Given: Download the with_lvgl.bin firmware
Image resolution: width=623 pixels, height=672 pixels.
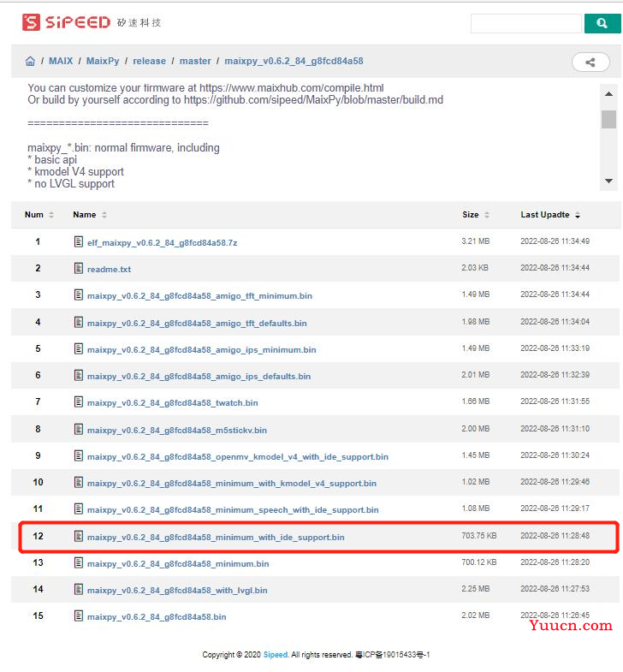Looking at the screenshot, I should click(177, 591).
